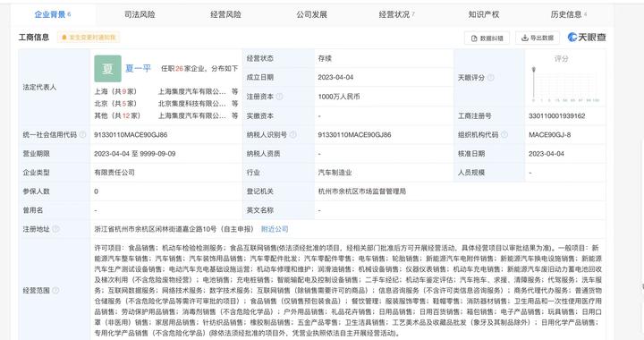The image size is (644, 340).
Task: Click 等 at the end of the 北京 row
Action: click(x=234, y=104)
